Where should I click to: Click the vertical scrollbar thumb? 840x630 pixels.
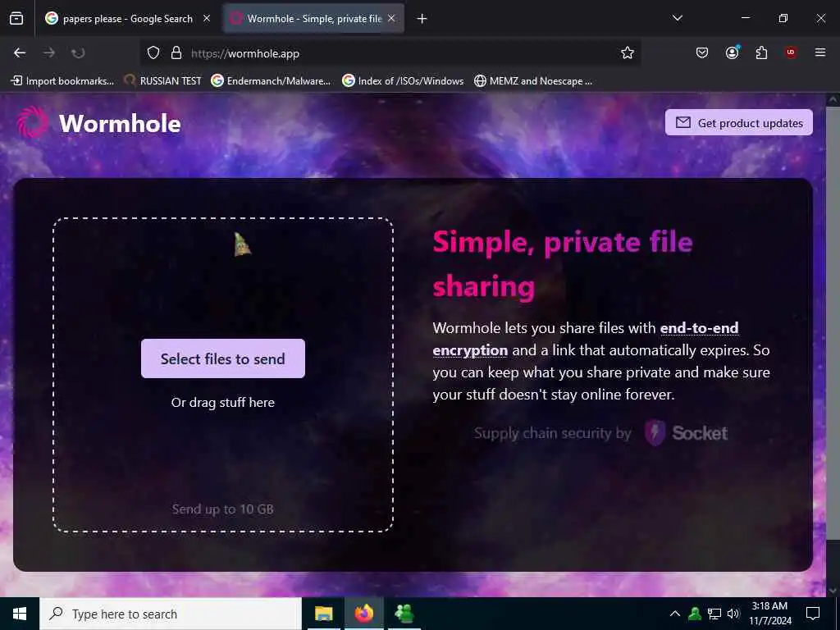click(833, 323)
